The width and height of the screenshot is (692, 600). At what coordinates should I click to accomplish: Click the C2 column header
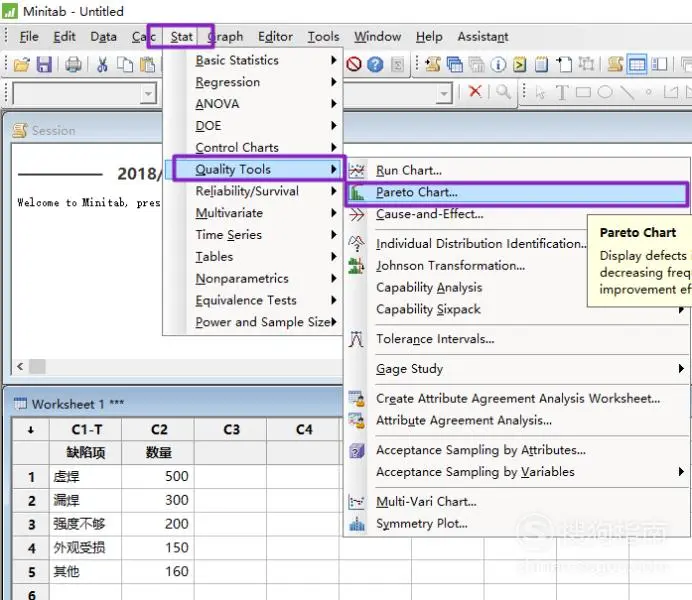pos(158,429)
